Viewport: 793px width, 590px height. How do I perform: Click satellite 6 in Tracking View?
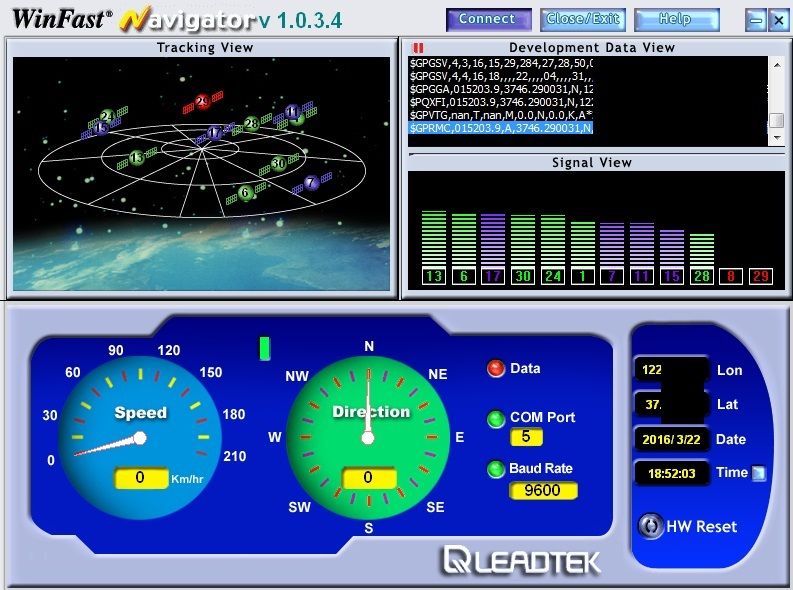246,193
